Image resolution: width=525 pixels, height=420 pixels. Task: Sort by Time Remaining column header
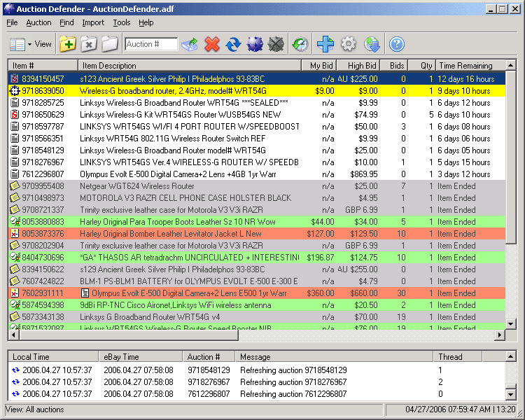pos(465,65)
